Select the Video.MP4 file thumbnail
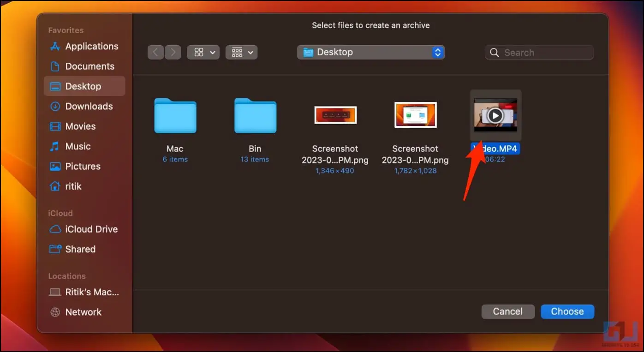Image resolution: width=644 pixels, height=352 pixels. [x=495, y=115]
